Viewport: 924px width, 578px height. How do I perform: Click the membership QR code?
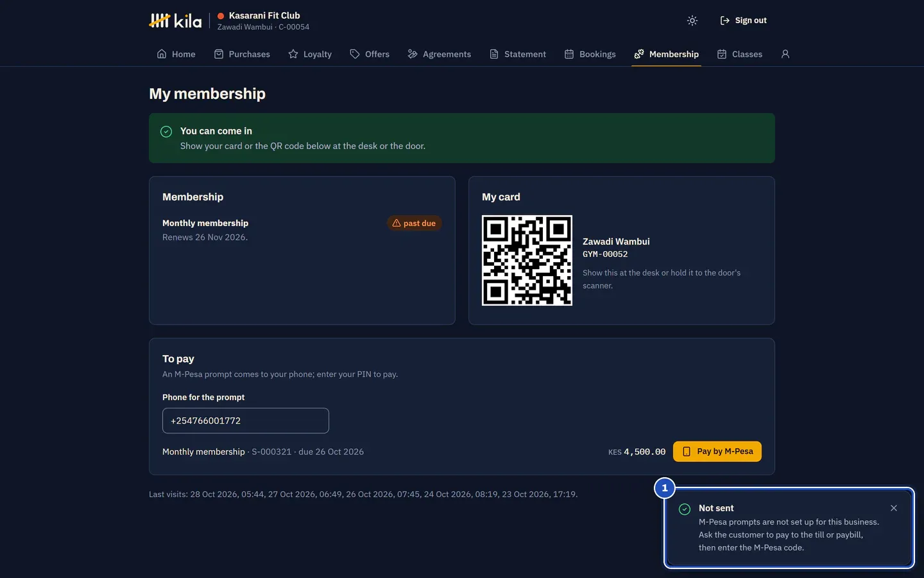527,260
